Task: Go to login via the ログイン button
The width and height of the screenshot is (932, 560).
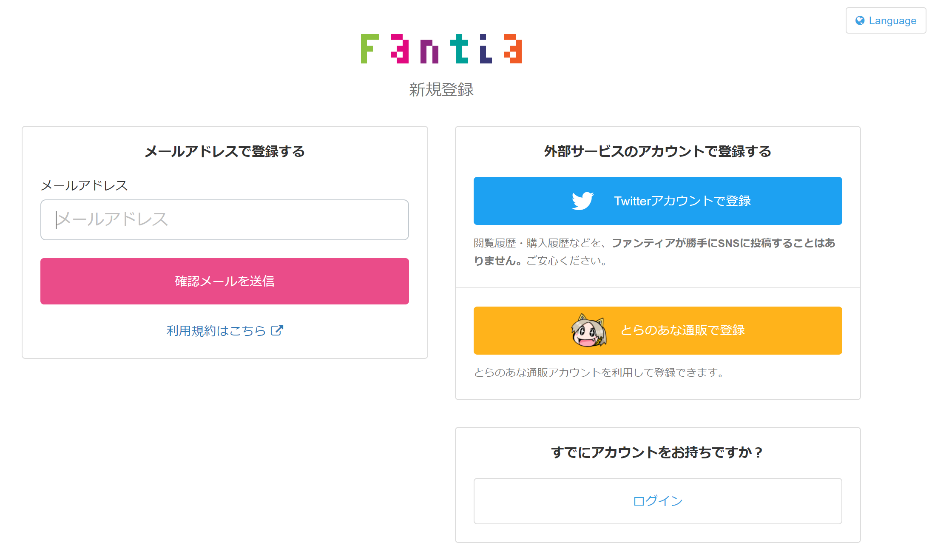Action: click(657, 501)
